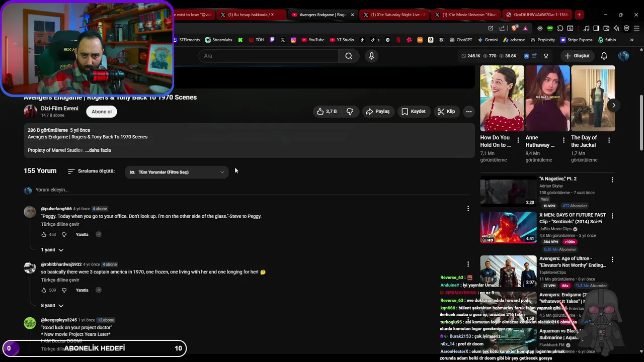Focus the Ara search box
The height and width of the screenshot is (362, 644).
[269, 56]
